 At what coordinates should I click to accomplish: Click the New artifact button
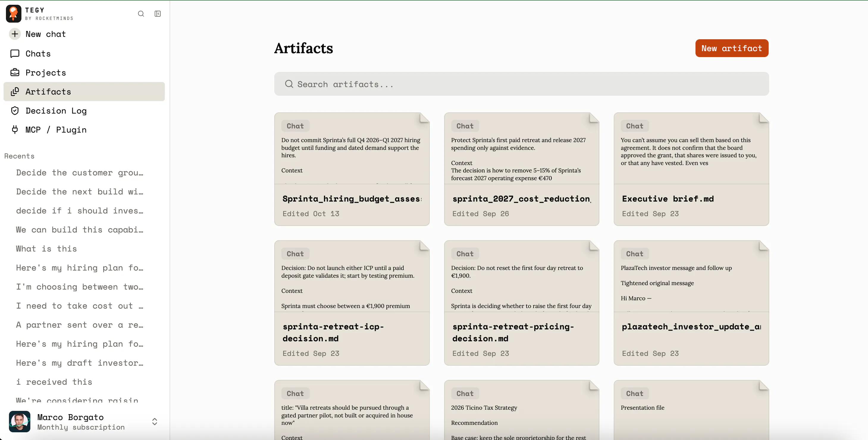pyautogui.click(x=731, y=48)
